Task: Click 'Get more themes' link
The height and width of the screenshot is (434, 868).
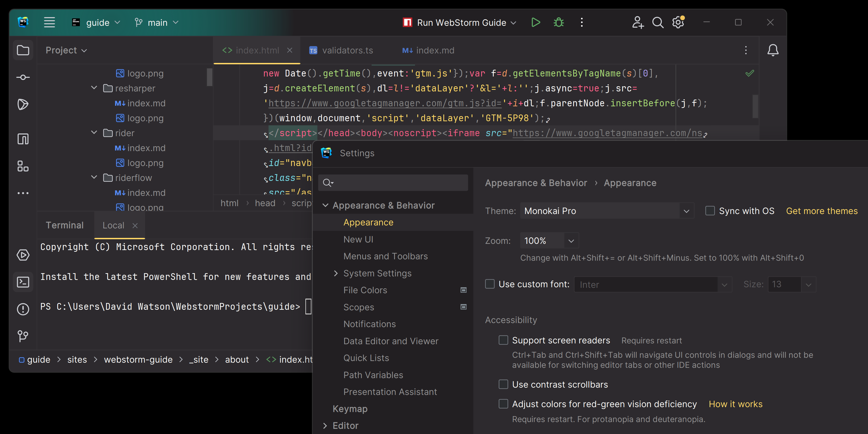Action: [822, 210]
